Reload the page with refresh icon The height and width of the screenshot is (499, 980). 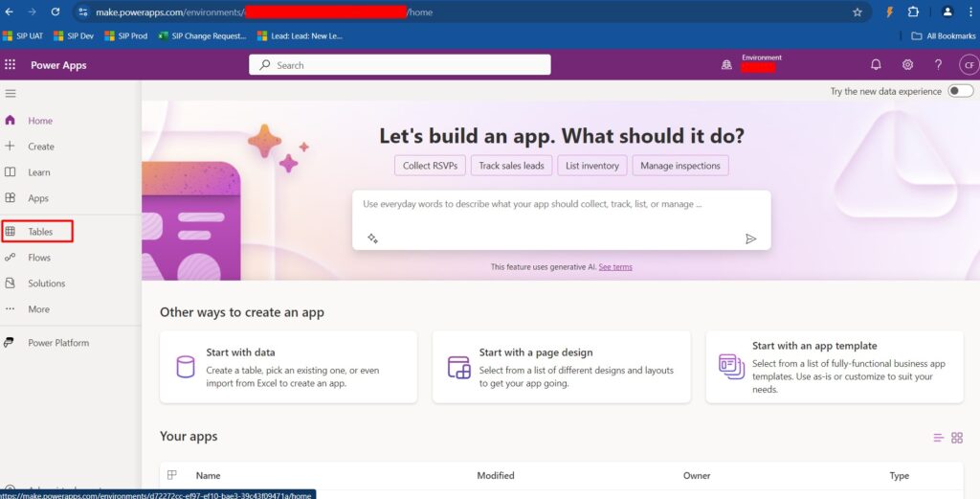(55, 11)
